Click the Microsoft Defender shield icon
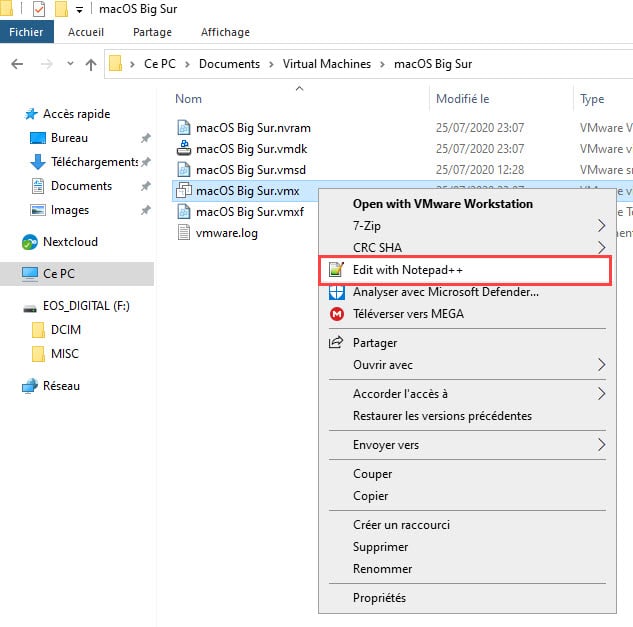This screenshot has height=627, width=633. (x=336, y=292)
